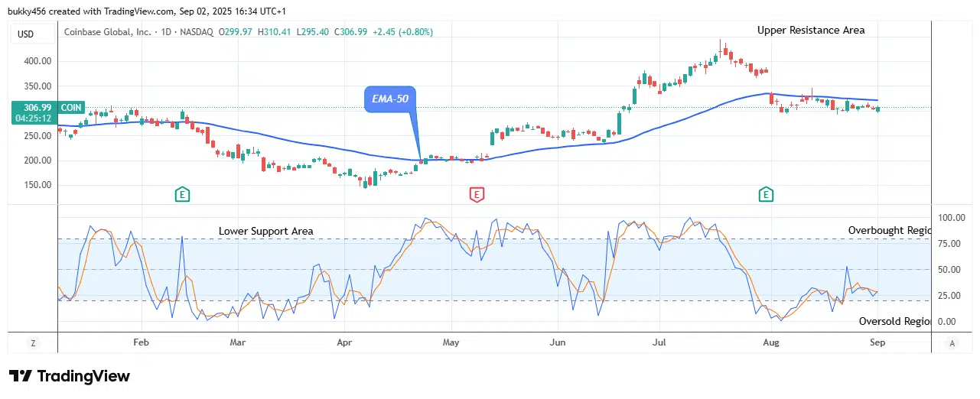Click the Overbought Region label
This screenshot has width=980, height=399.
pyautogui.click(x=890, y=230)
